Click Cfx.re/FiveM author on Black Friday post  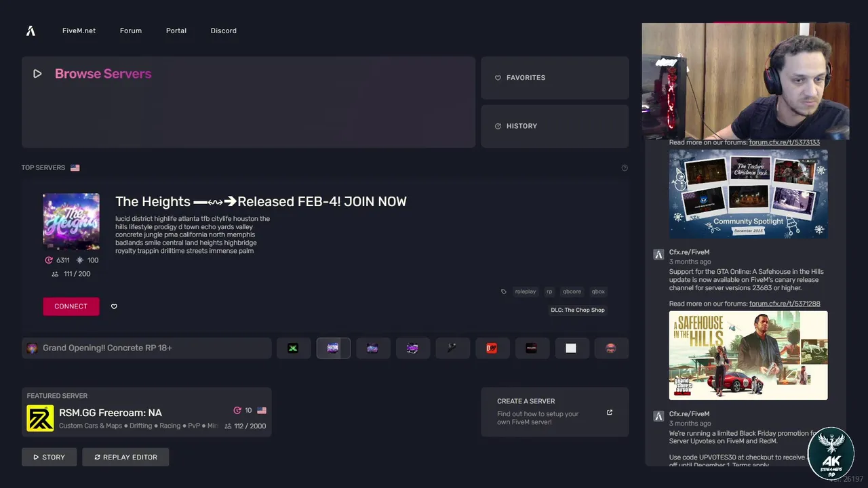point(689,413)
